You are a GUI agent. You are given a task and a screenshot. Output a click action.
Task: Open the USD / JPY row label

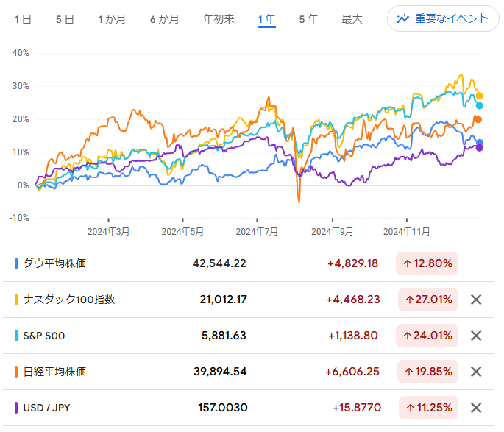tap(46, 408)
